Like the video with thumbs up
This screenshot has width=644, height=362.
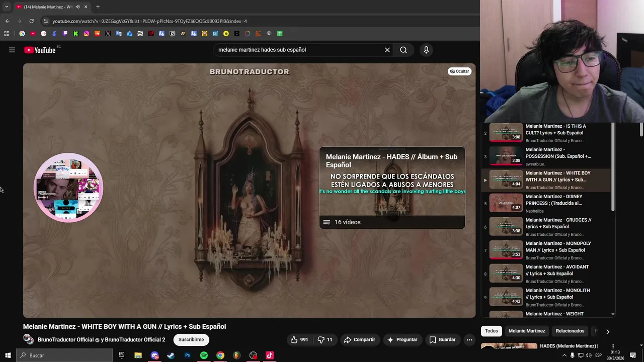[x=299, y=340]
